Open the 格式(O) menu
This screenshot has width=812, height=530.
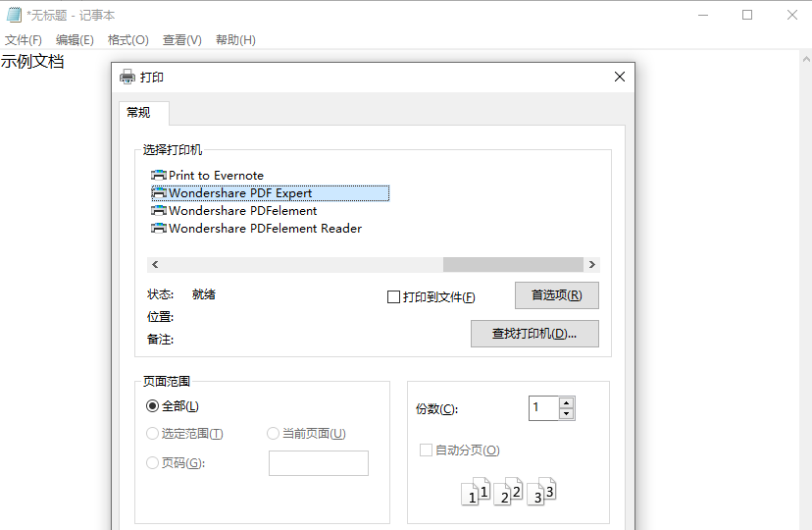tap(127, 40)
